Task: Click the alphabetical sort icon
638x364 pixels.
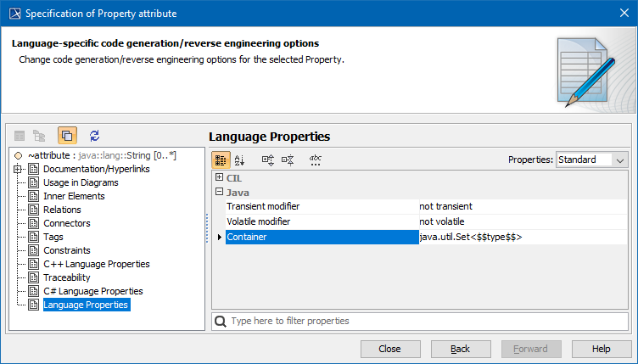Action: pos(239,160)
